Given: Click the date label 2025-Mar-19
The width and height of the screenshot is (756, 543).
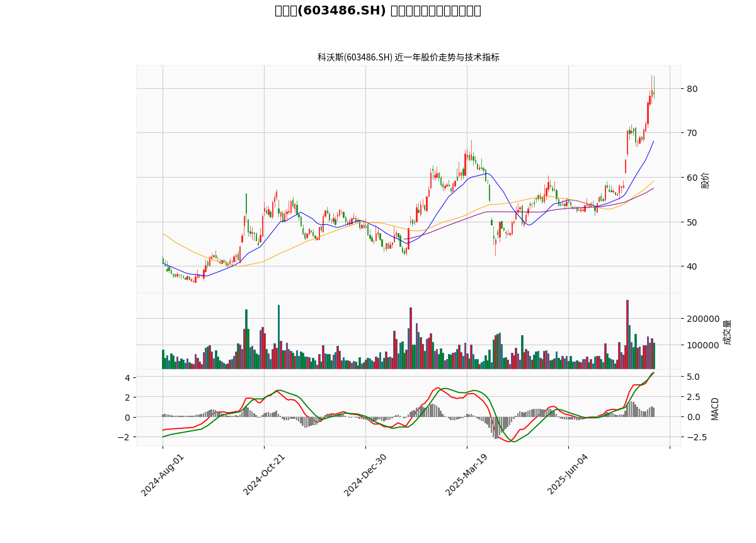Looking at the screenshot, I should tap(467, 474).
